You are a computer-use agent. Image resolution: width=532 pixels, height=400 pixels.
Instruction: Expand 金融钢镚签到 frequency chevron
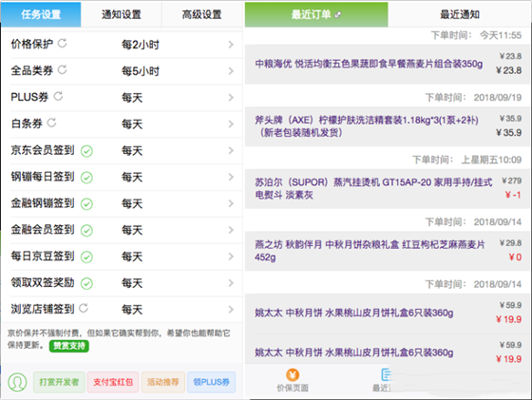point(231,203)
